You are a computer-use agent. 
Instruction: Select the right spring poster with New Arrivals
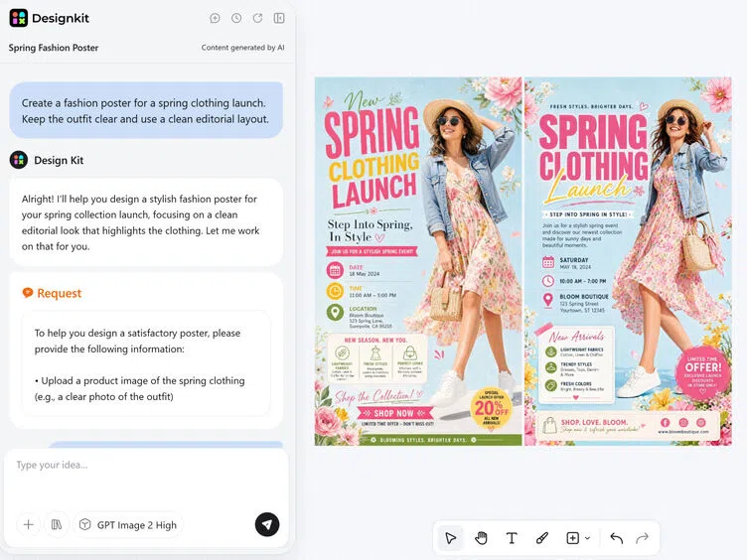(628, 261)
